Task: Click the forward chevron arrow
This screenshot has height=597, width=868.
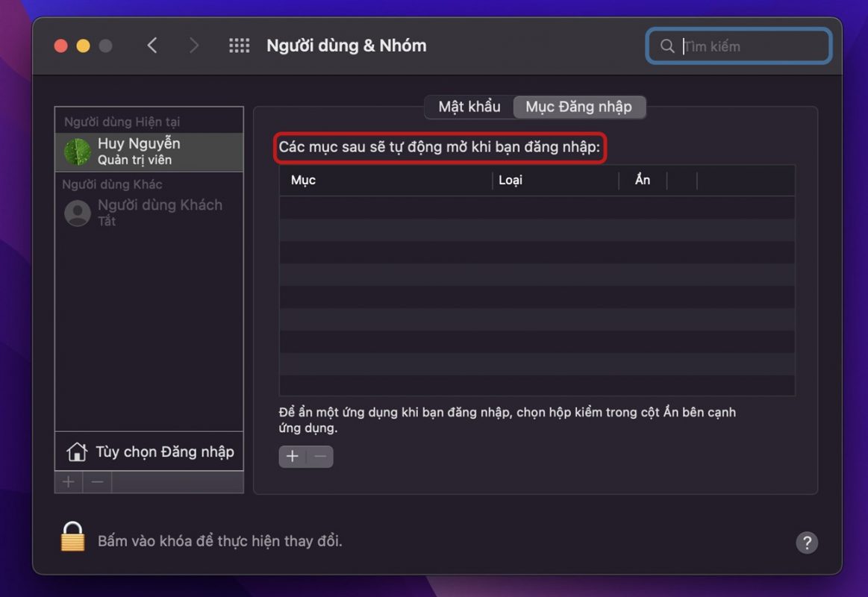Action: (194, 46)
